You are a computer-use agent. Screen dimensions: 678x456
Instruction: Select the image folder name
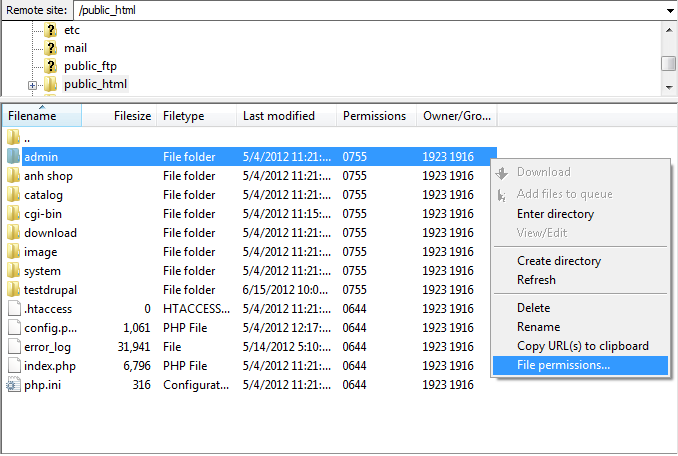41,252
